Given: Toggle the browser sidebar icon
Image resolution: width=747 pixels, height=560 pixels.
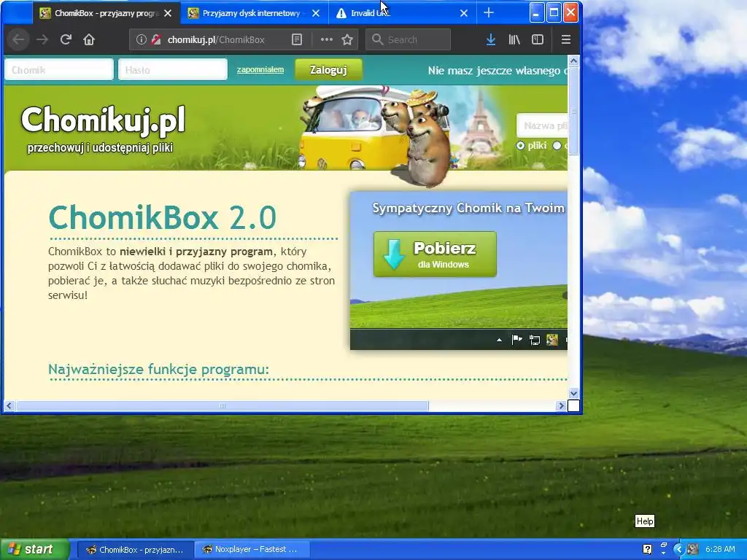Looking at the screenshot, I should pos(538,39).
